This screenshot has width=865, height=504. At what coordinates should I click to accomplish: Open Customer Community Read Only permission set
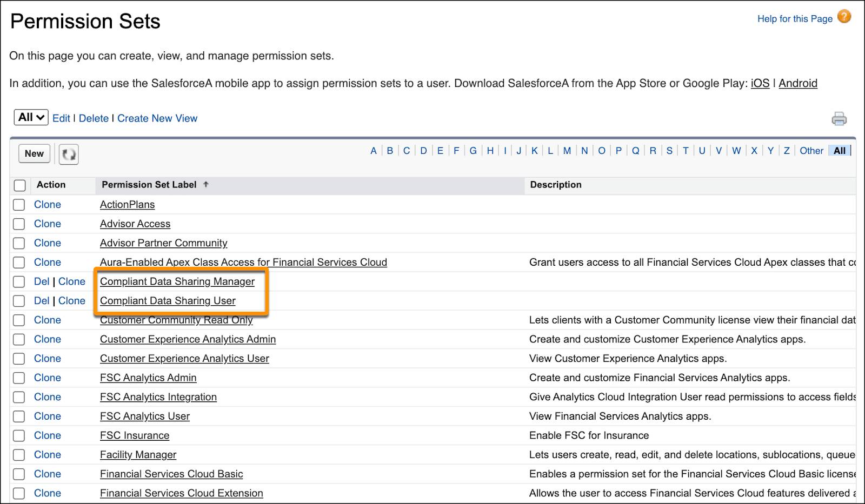[176, 320]
